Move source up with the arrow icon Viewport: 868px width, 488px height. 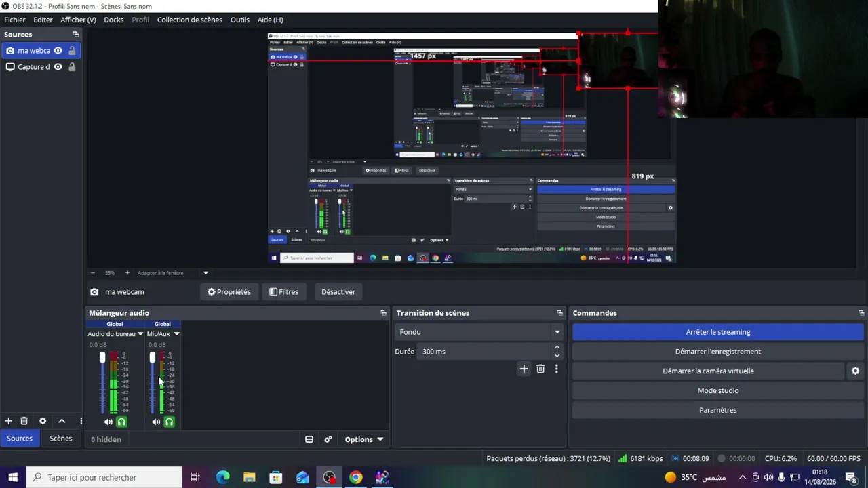pyautogui.click(x=62, y=421)
